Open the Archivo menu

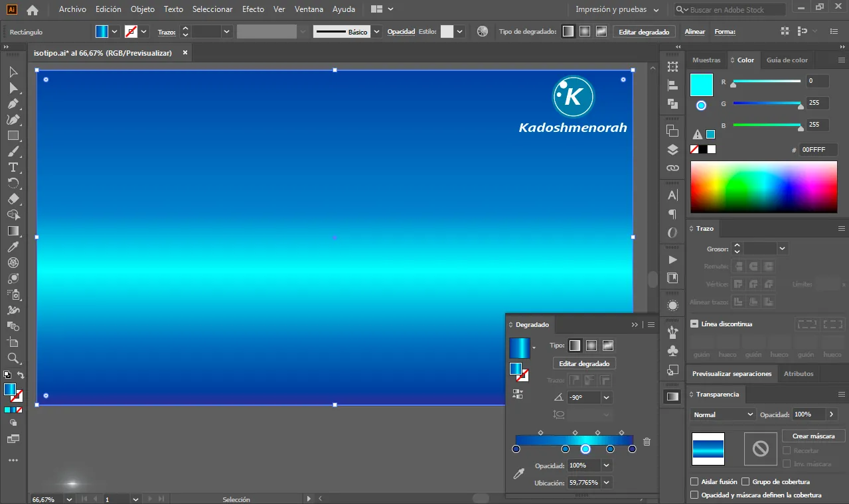72,9
